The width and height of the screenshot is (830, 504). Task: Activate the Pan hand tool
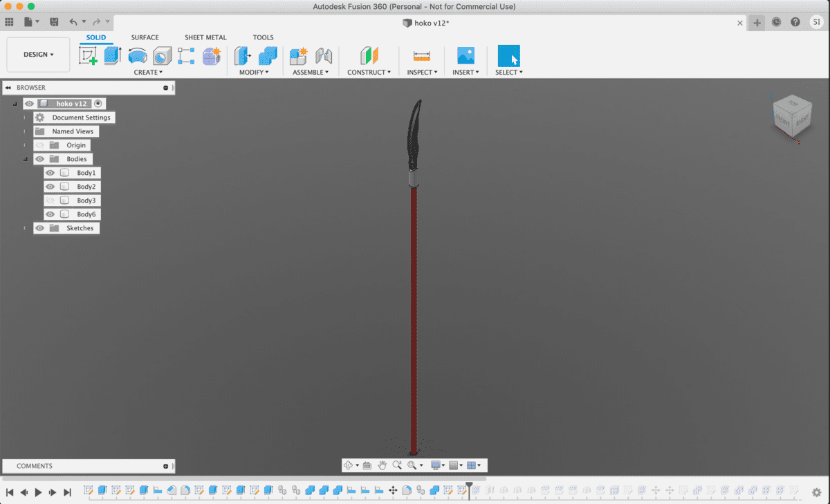tap(382, 465)
